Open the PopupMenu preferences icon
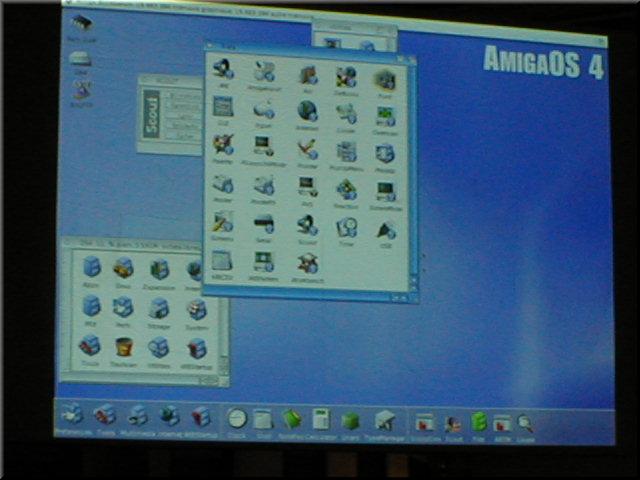The width and height of the screenshot is (640, 480). pos(347,152)
